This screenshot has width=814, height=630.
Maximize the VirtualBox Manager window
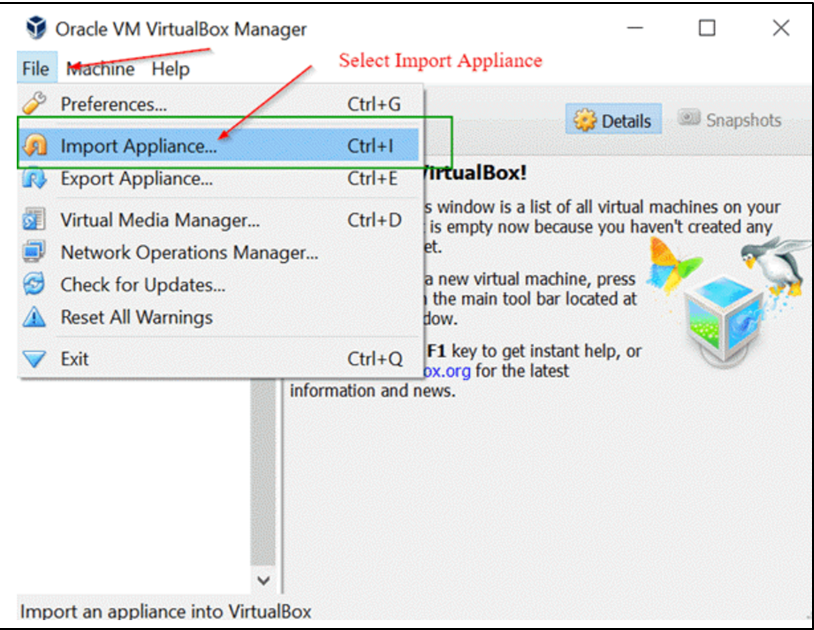point(707,28)
